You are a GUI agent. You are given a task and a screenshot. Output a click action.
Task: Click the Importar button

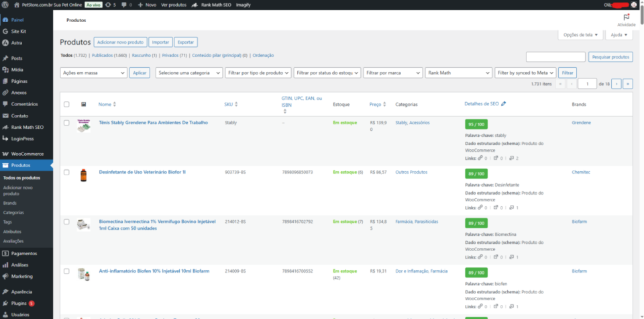click(160, 42)
